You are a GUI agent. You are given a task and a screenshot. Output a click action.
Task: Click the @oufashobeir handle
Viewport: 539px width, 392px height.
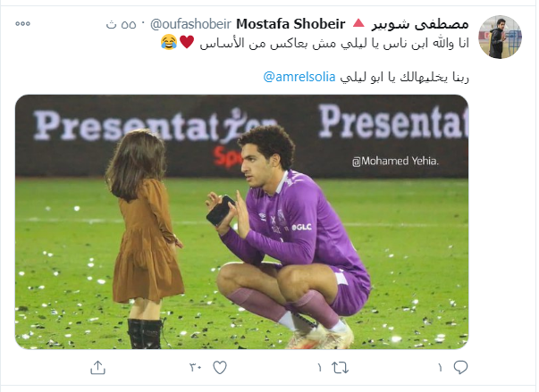190,24
